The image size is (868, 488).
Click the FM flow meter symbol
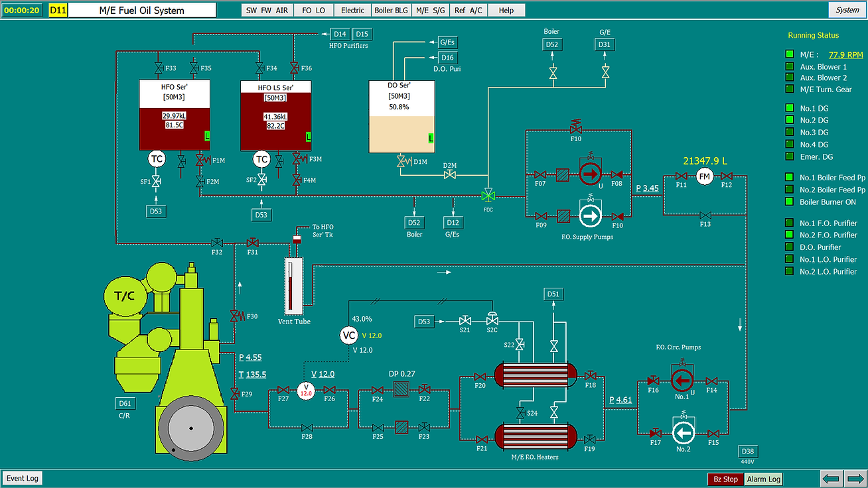(704, 176)
